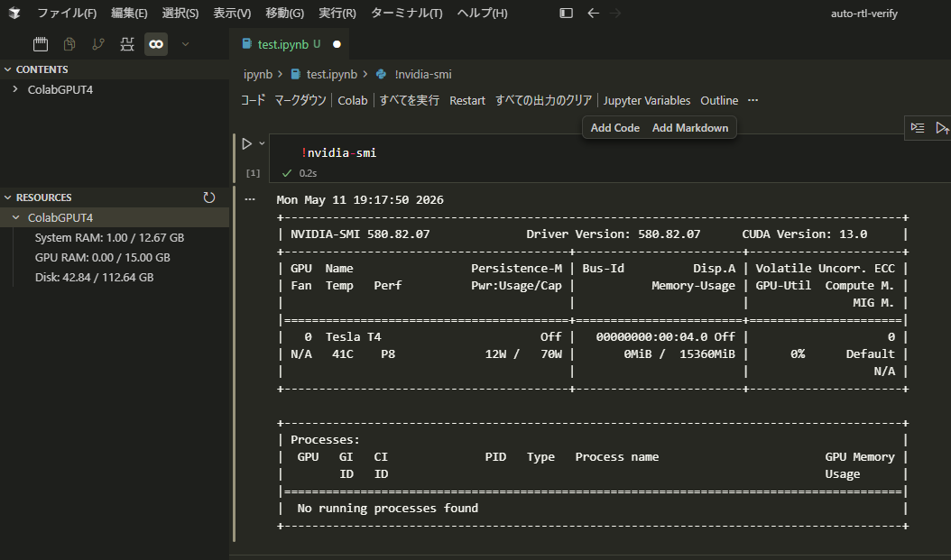The width and height of the screenshot is (951, 560).
Task: Open the cell output ellipsis menu
Action: pos(250,199)
